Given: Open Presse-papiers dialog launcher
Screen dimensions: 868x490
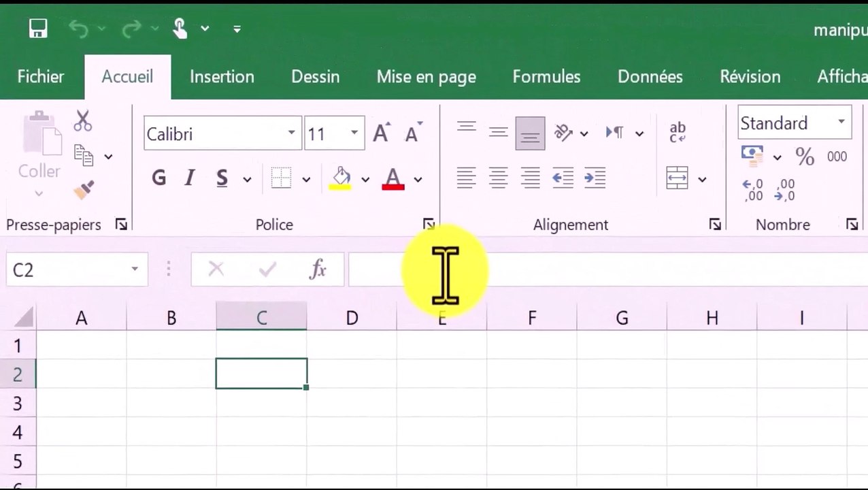Looking at the screenshot, I should click(121, 225).
